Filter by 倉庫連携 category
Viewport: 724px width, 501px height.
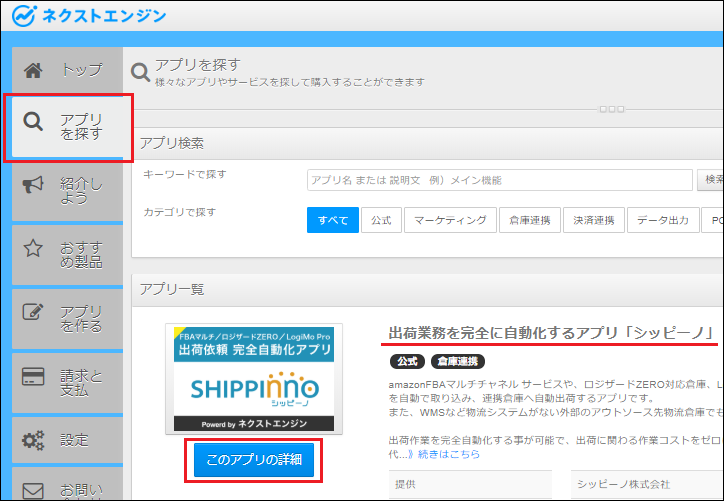pyautogui.click(x=529, y=219)
